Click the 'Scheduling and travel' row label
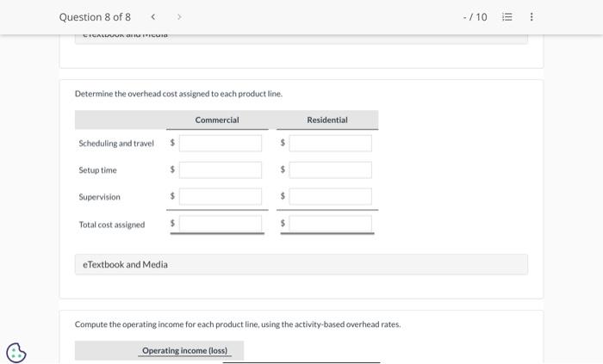This screenshot has width=603, height=364. tap(116, 143)
